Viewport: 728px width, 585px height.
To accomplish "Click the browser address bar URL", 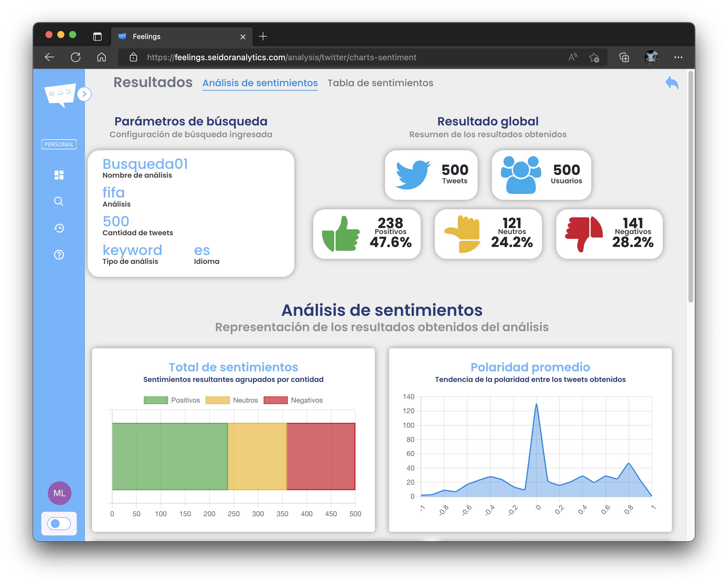I will [281, 57].
